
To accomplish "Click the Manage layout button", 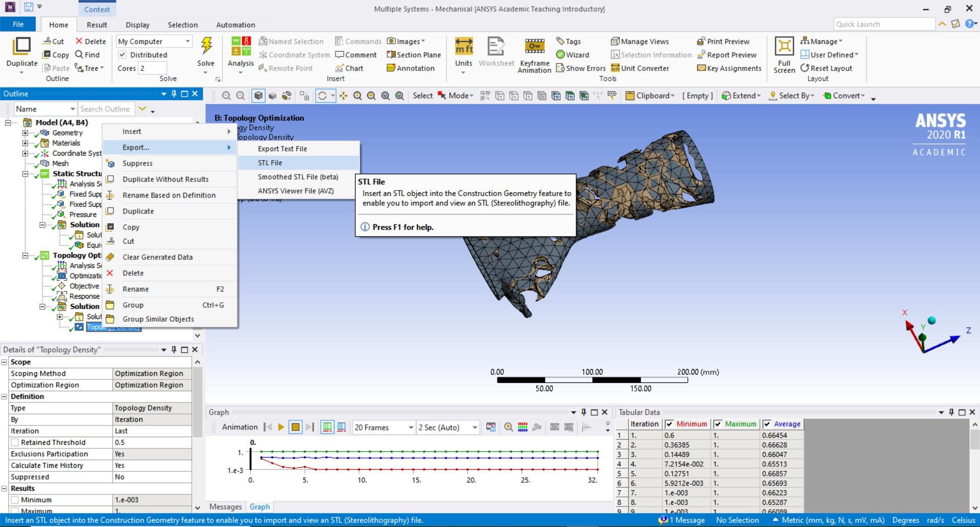I will point(821,41).
